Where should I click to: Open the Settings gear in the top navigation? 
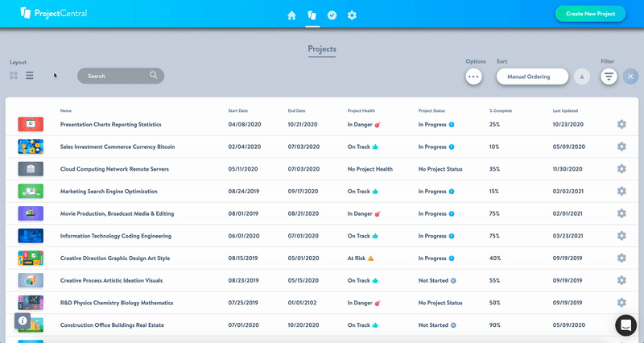coord(352,15)
